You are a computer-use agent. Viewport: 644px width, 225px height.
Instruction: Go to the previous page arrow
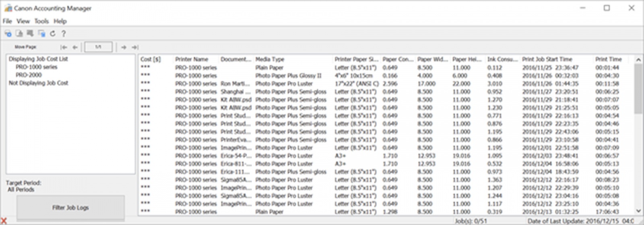pos(75,47)
